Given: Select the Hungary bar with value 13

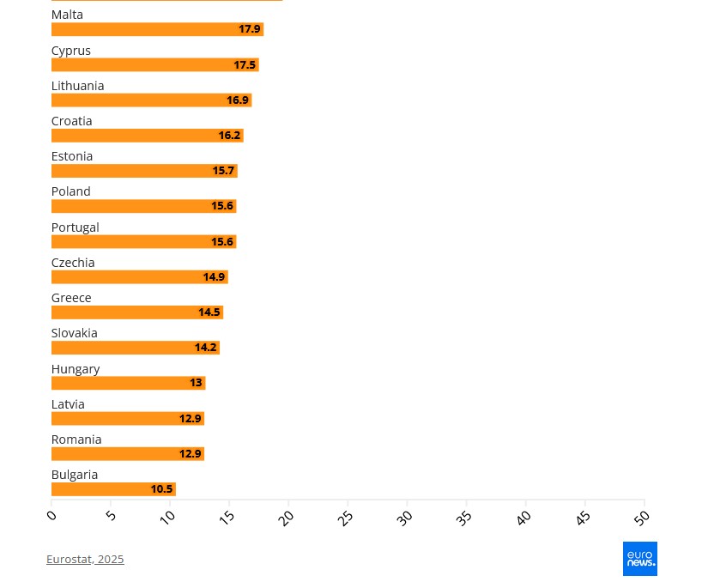Looking at the screenshot, I should point(128,383).
